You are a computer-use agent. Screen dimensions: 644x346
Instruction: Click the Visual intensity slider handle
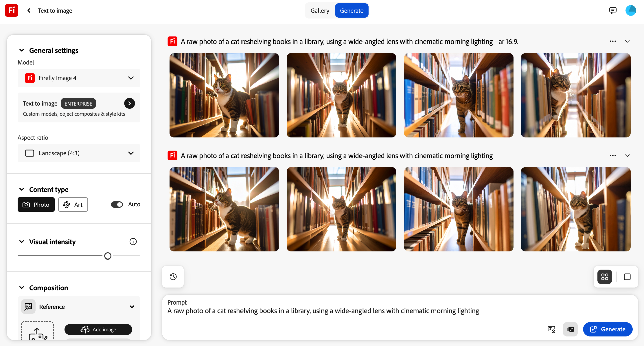click(x=108, y=256)
